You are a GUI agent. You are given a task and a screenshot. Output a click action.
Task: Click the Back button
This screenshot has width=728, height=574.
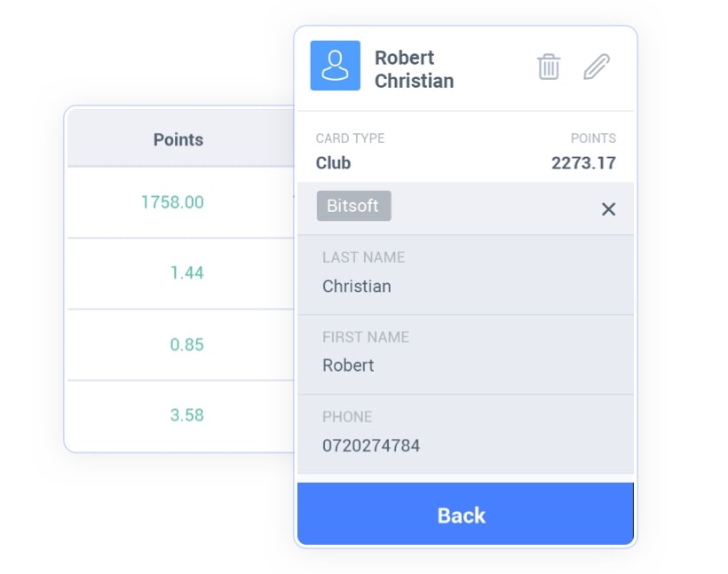click(x=465, y=515)
